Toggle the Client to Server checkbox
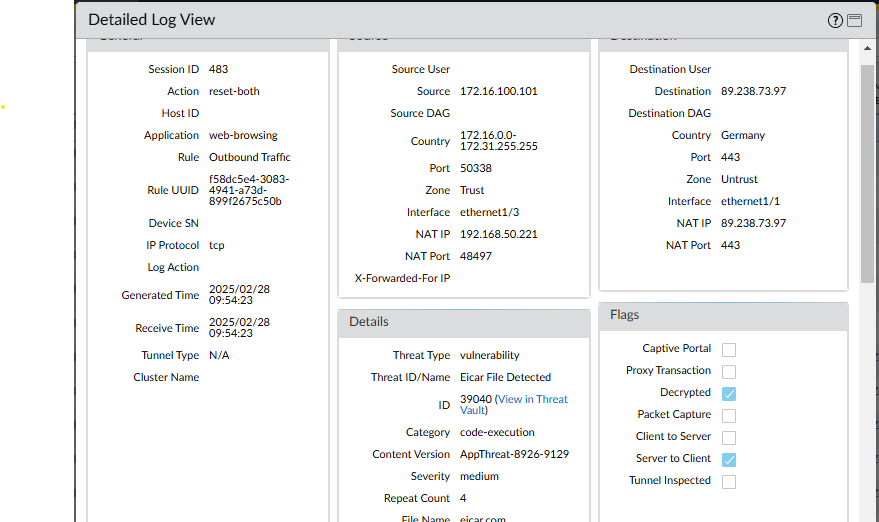 (729, 437)
